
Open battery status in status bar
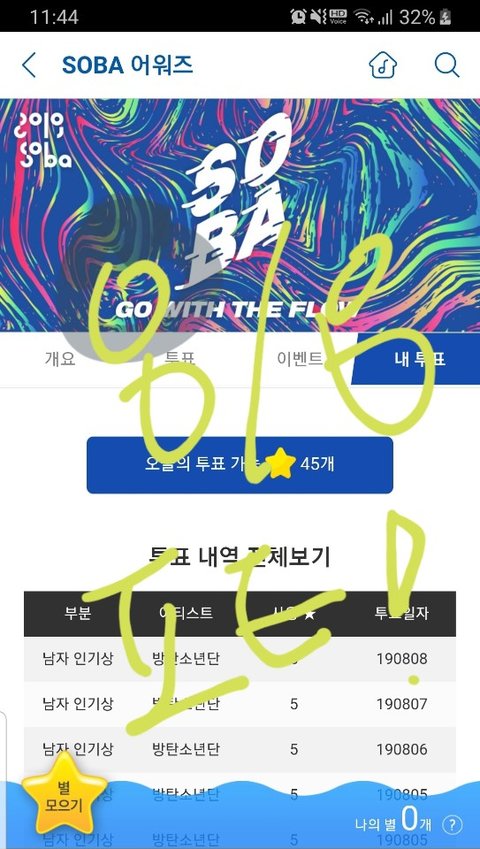[444, 17]
